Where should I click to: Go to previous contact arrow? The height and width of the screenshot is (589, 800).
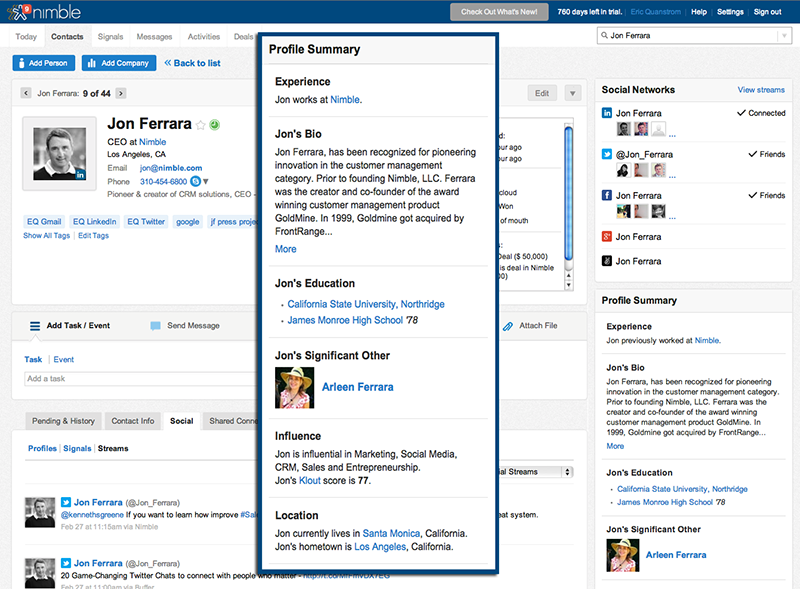click(x=26, y=93)
